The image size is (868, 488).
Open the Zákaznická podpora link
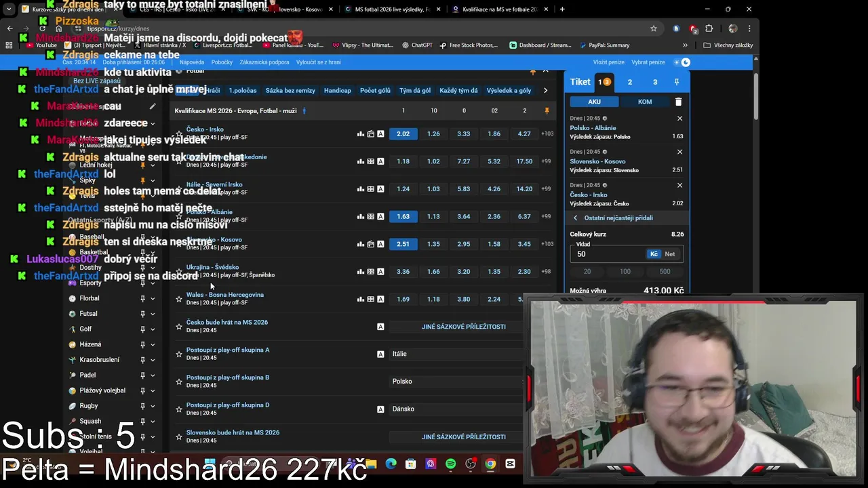[x=264, y=62]
